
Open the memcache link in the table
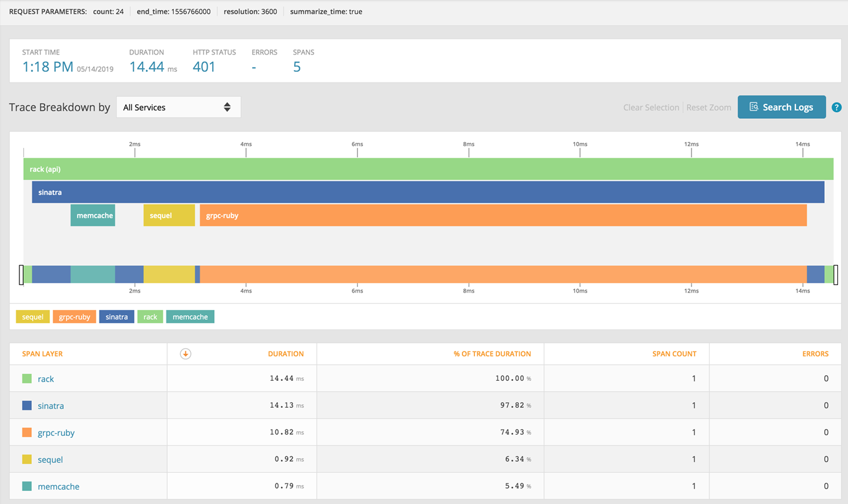pyautogui.click(x=58, y=486)
